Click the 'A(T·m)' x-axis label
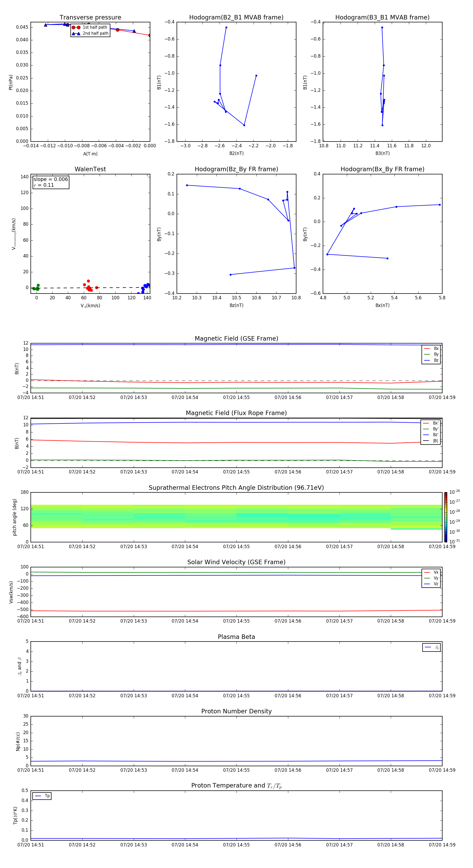Viewport: 473px width, 868px height. [90, 154]
